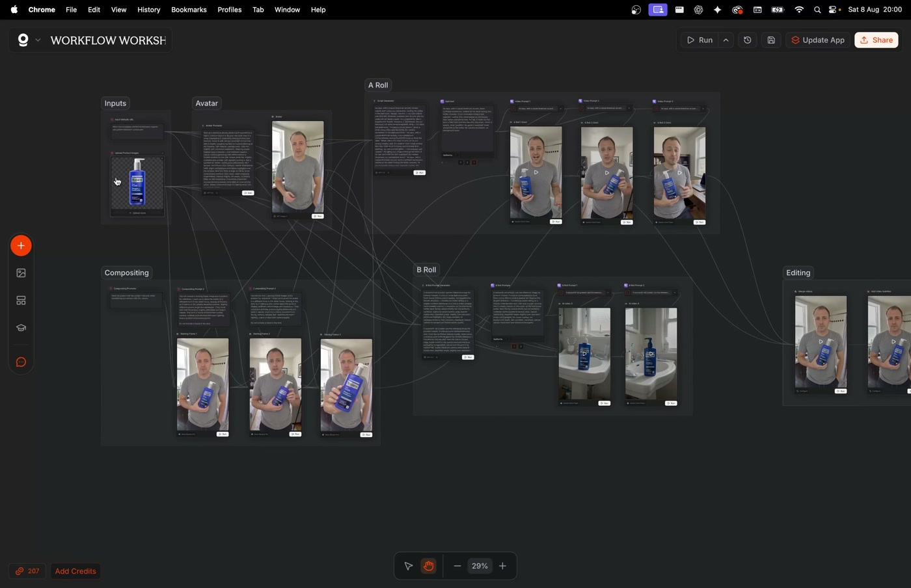
Task: Select the Starting Frame 3 image
Action: pos(346,385)
